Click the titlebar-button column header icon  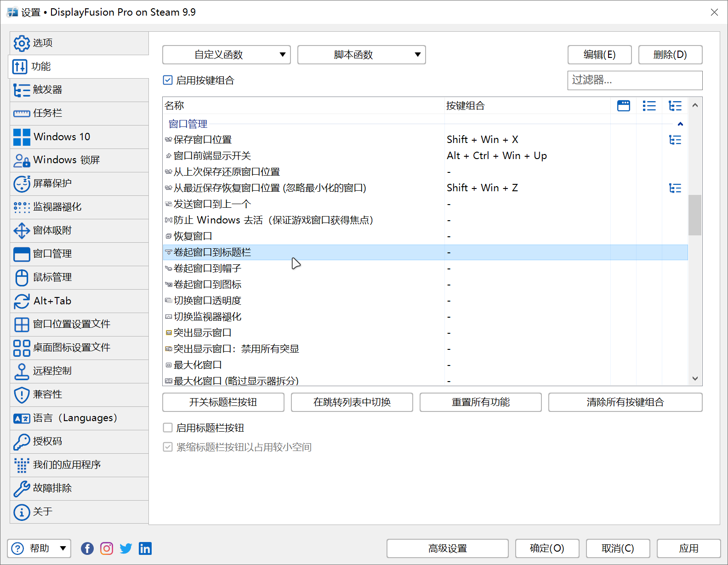pyautogui.click(x=623, y=106)
